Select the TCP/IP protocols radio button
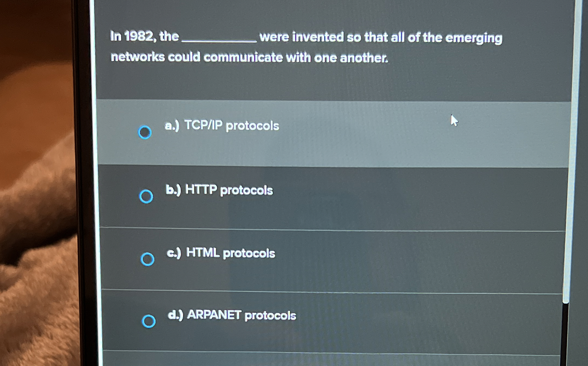The image size is (588, 366). 145,132
